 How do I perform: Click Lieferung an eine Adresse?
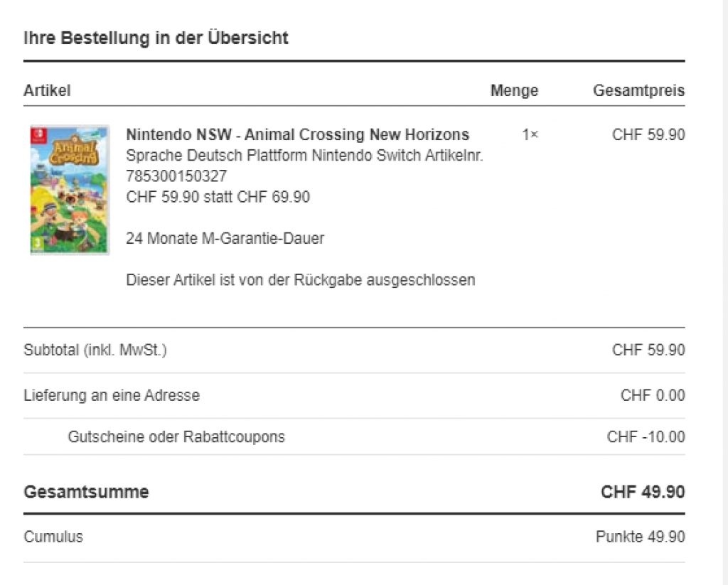click(112, 395)
